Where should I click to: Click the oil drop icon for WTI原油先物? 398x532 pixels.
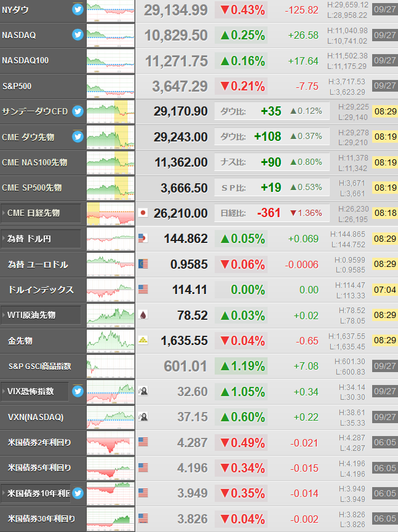[143, 315]
